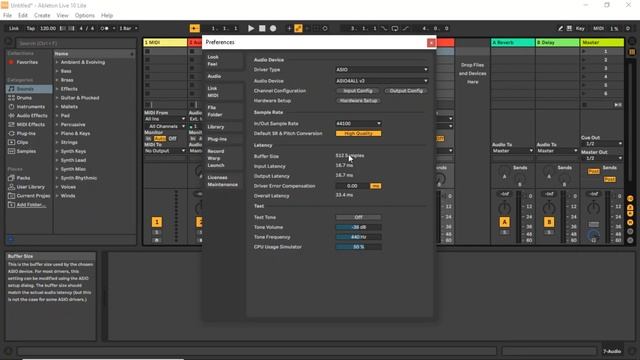Screen dimensions: 640x360
Task: Open the In/Out Sample Rate dropdown
Action: [x=358, y=124]
